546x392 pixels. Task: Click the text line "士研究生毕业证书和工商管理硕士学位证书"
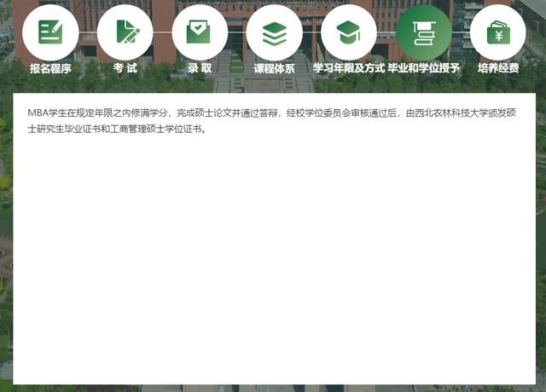(x=118, y=129)
